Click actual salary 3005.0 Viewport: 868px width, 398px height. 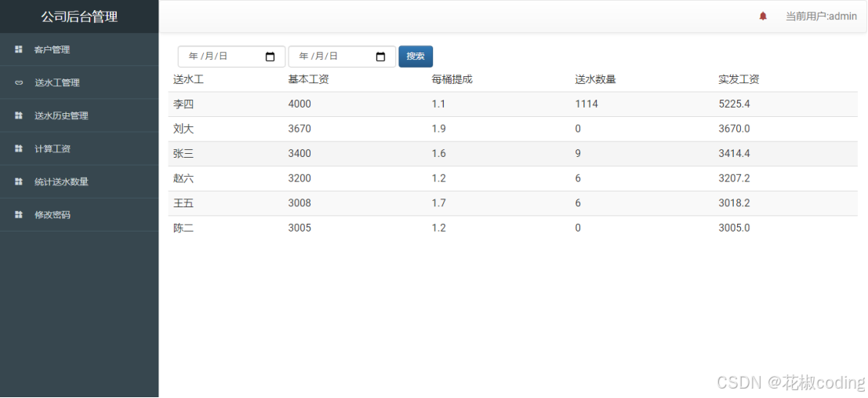(734, 228)
